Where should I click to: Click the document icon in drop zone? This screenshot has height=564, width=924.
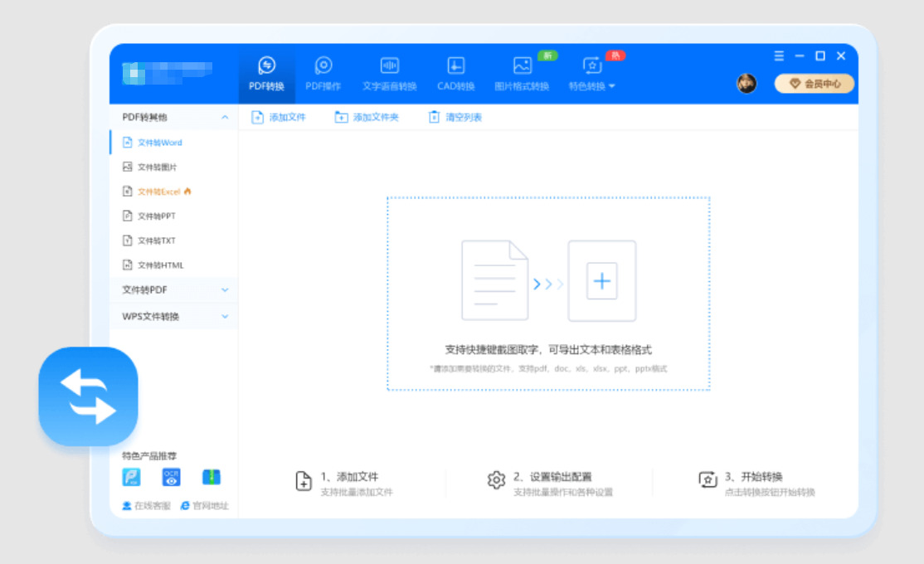[x=494, y=280]
